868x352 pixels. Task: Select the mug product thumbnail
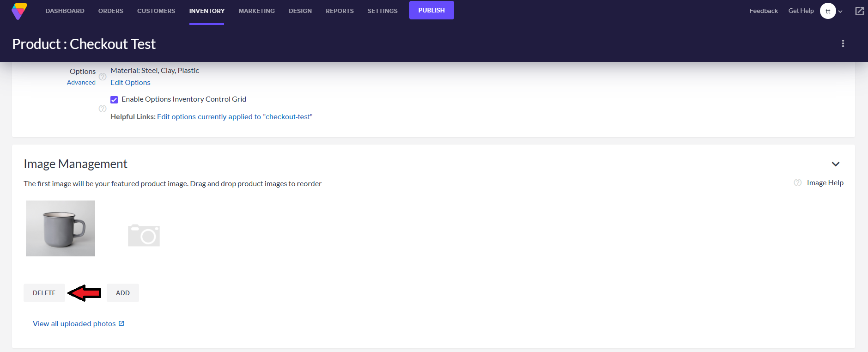[x=61, y=228]
